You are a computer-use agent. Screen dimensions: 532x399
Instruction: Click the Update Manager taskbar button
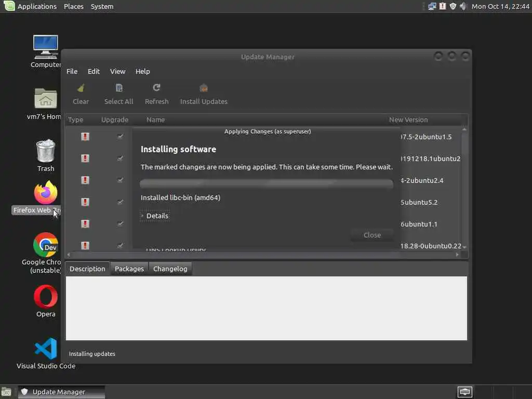61,392
